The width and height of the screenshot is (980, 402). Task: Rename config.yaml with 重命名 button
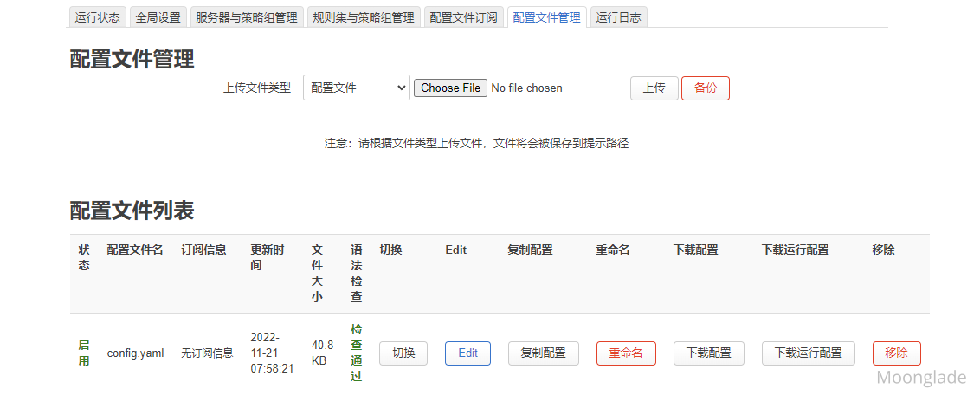pyautogui.click(x=626, y=353)
